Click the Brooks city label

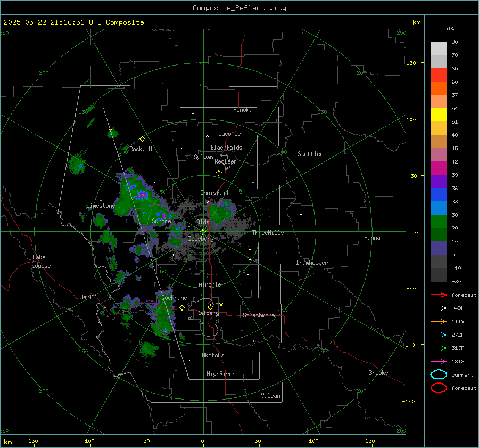378,373
